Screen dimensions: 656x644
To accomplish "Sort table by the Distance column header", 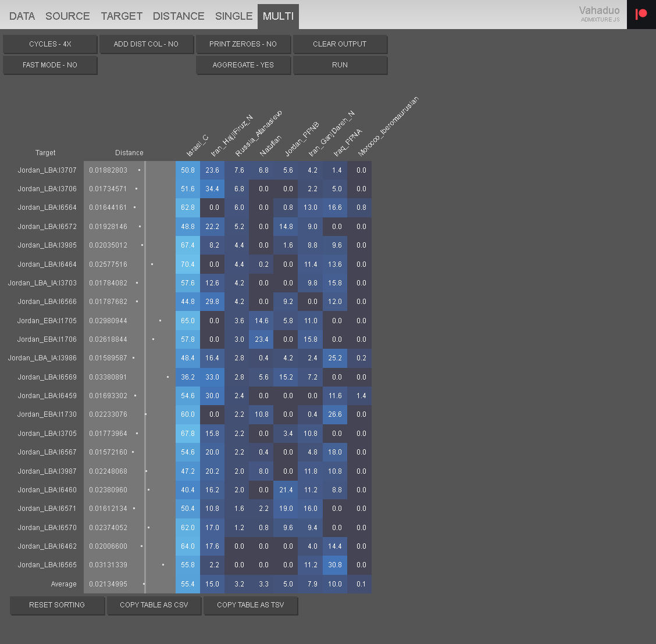I will click(x=129, y=153).
